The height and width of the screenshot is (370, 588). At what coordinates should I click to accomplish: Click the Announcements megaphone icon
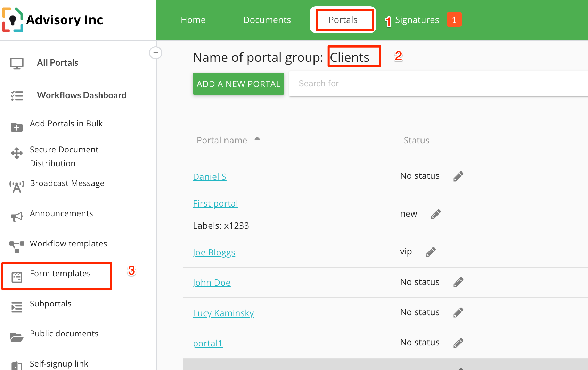click(17, 217)
